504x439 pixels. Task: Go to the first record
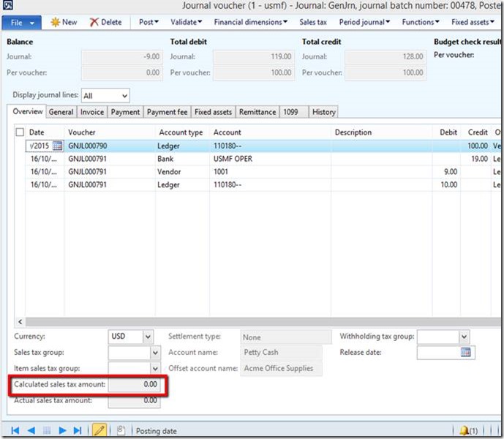pyautogui.click(x=15, y=430)
